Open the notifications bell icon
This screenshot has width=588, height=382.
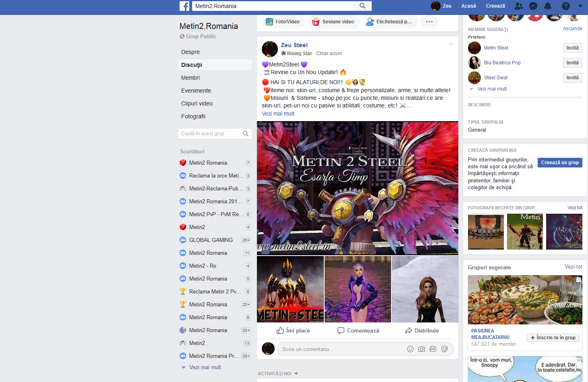(x=548, y=6)
